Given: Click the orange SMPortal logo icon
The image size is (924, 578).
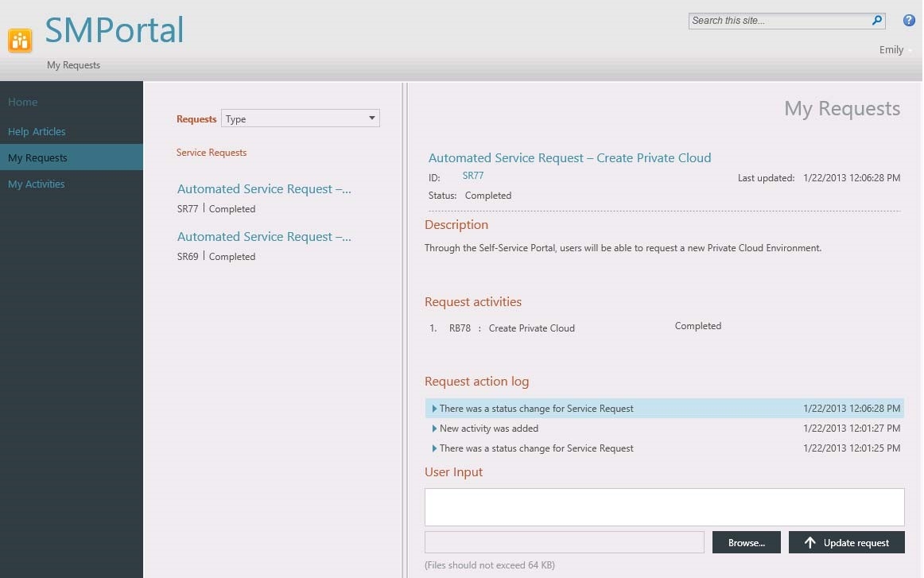Looking at the screenshot, I should (x=19, y=40).
